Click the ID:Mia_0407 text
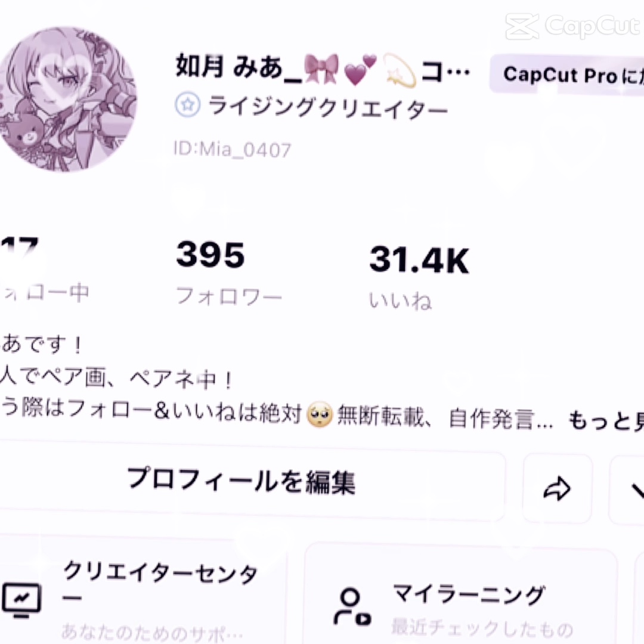 pos(233,148)
